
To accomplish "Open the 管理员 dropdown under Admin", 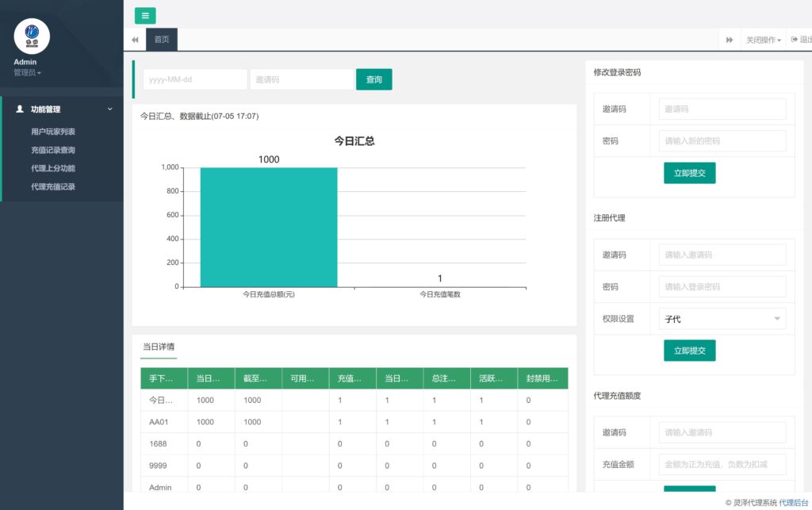I will [x=27, y=73].
